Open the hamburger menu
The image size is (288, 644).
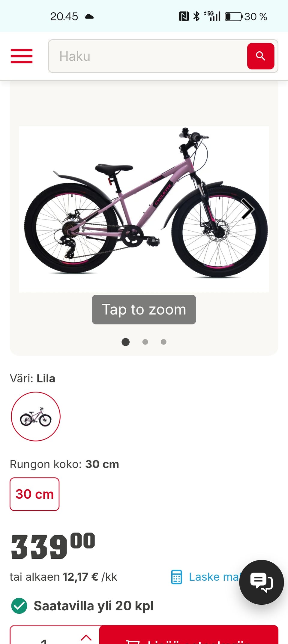pos(22,56)
